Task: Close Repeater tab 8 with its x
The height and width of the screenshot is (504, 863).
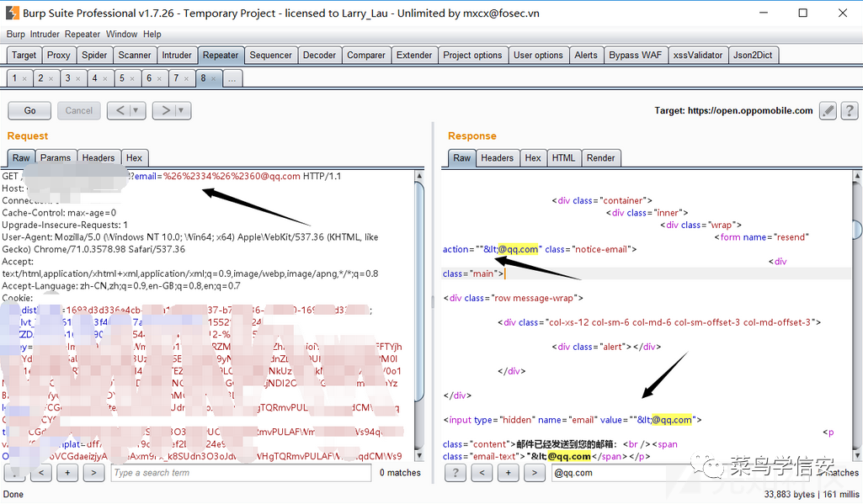Action: pyautogui.click(x=214, y=79)
